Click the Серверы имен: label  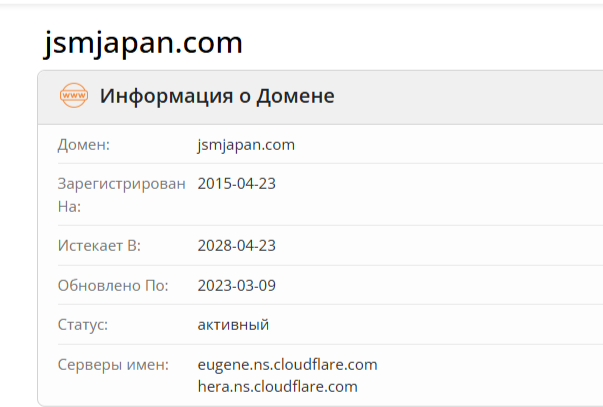tap(113, 365)
